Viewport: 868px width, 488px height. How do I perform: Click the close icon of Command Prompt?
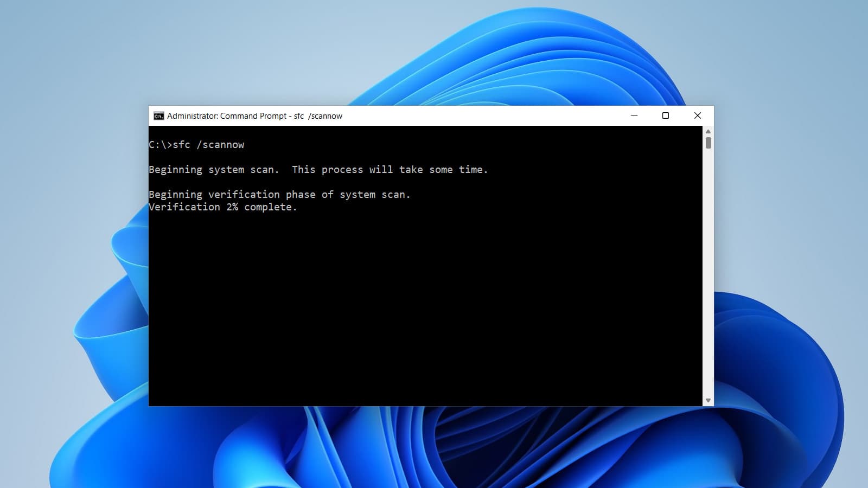[x=698, y=115]
